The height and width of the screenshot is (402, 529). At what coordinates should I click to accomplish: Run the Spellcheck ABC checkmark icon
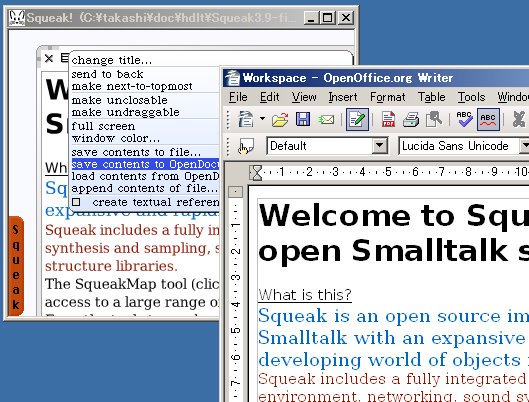(x=465, y=119)
